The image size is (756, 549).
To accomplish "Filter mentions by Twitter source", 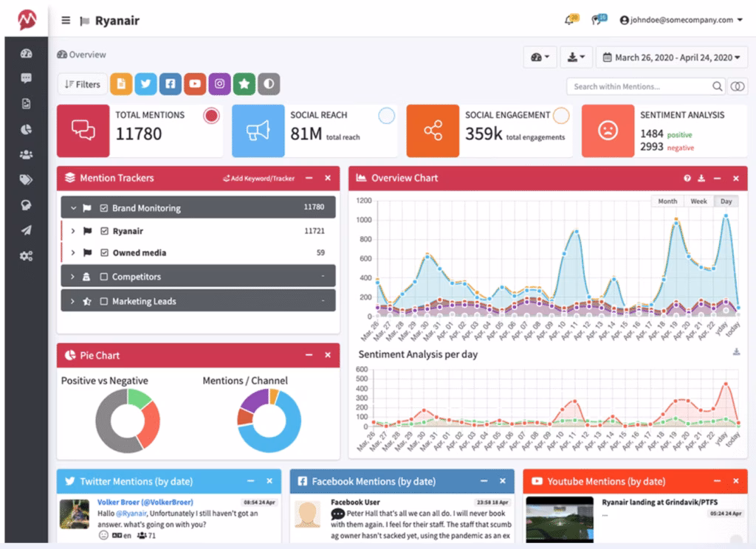I will click(x=145, y=84).
